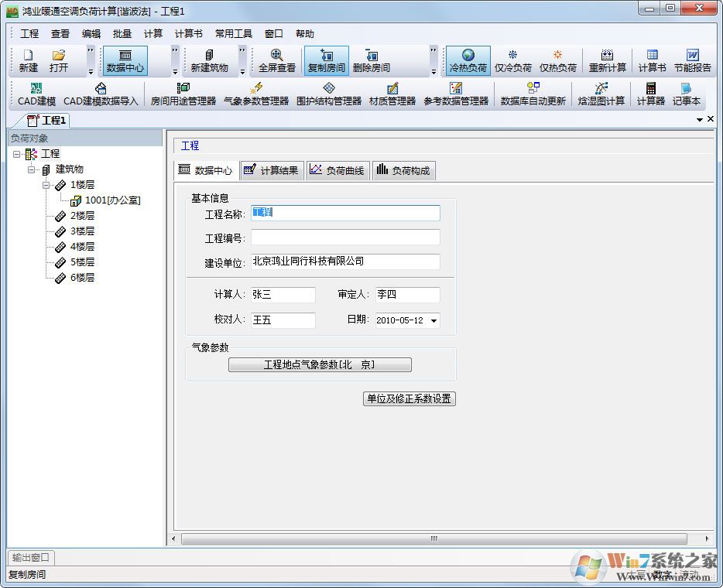Switch to 仅冷负荷 cooling-only mode
The width and height of the screenshot is (723, 588).
tap(512, 60)
